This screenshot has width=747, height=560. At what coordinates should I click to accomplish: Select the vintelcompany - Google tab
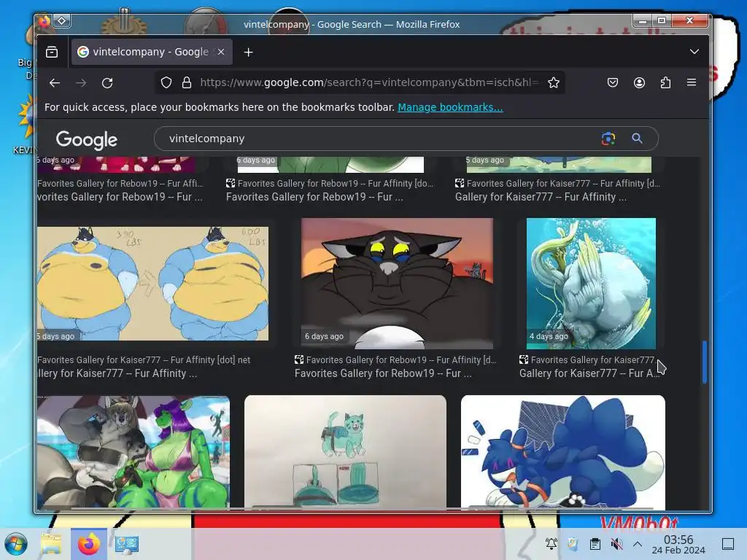click(x=152, y=52)
